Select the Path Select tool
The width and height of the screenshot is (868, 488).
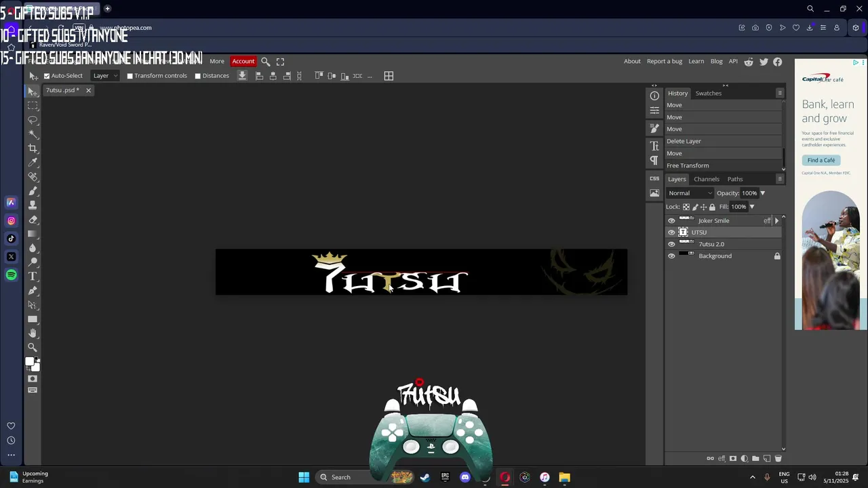click(33, 305)
